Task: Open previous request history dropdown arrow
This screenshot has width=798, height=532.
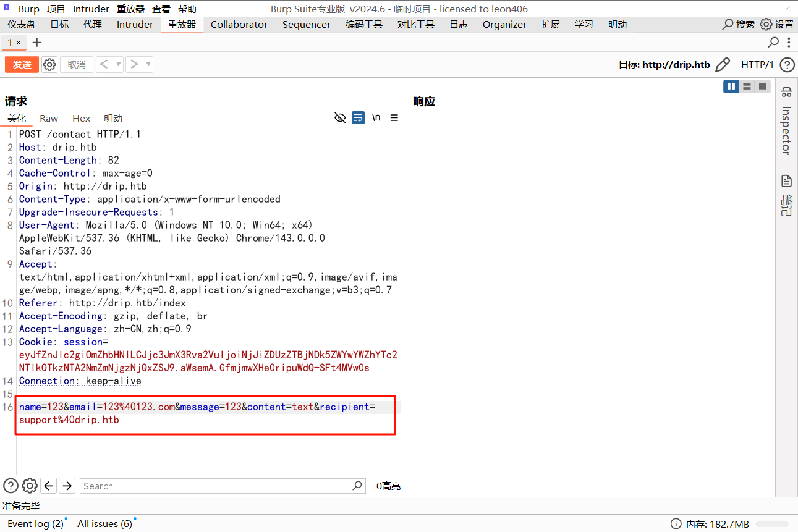Action: (119, 64)
